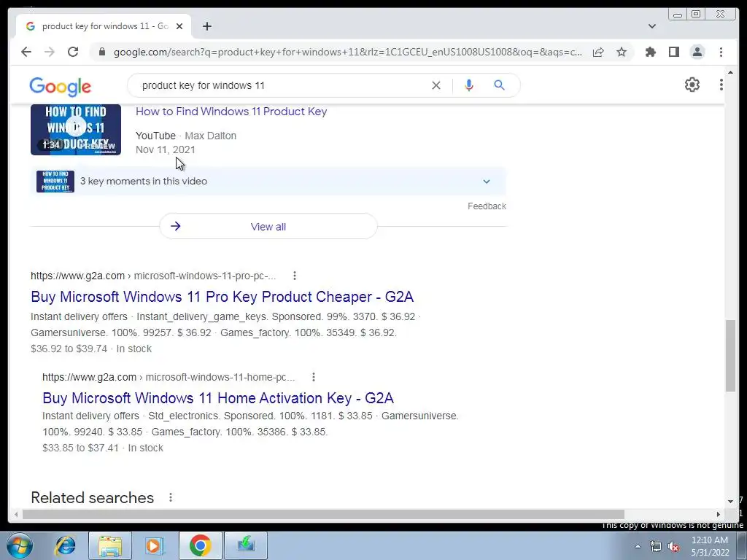Launch Internet Explorer from the taskbar
The height and width of the screenshot is (560, 747).
pos(65,545)
